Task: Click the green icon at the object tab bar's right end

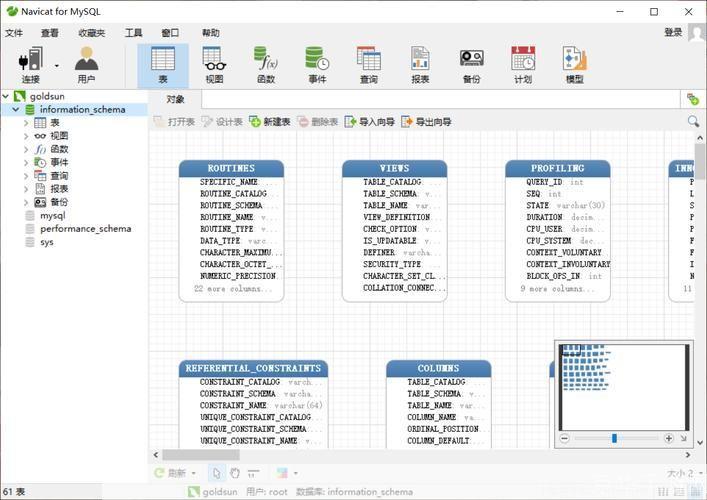Action: 693,99
